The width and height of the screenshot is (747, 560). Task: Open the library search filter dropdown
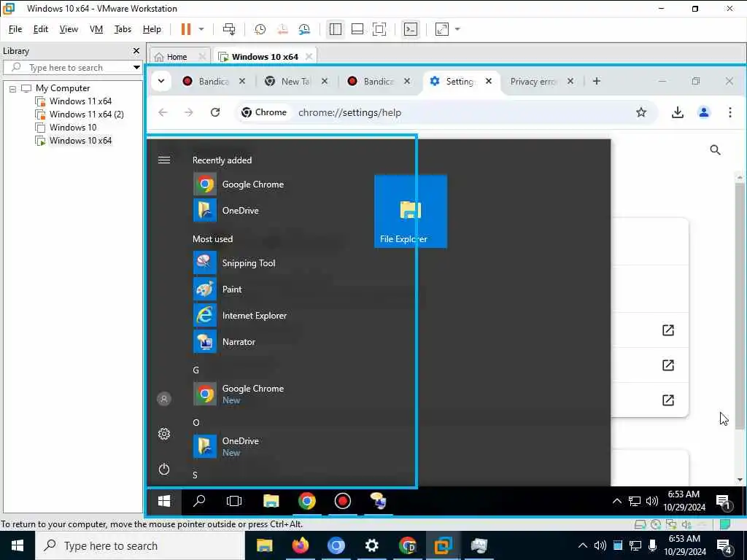tap(136, 68)
